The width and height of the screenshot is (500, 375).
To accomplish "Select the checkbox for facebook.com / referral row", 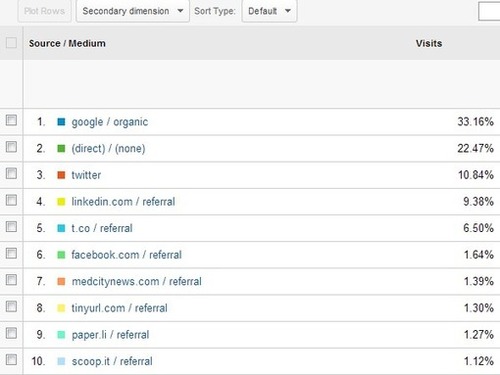I will [x=11, y=253].
